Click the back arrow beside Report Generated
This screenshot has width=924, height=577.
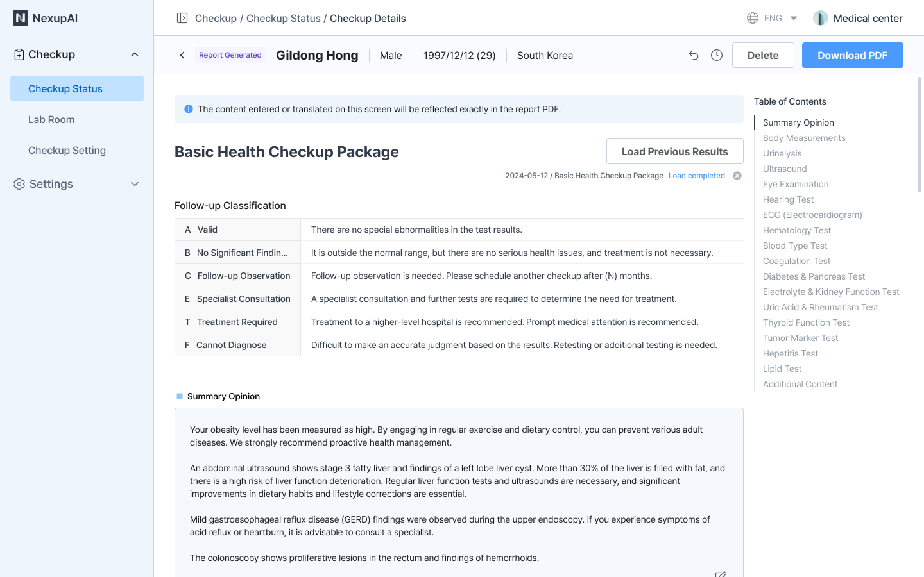click(183, 55)
